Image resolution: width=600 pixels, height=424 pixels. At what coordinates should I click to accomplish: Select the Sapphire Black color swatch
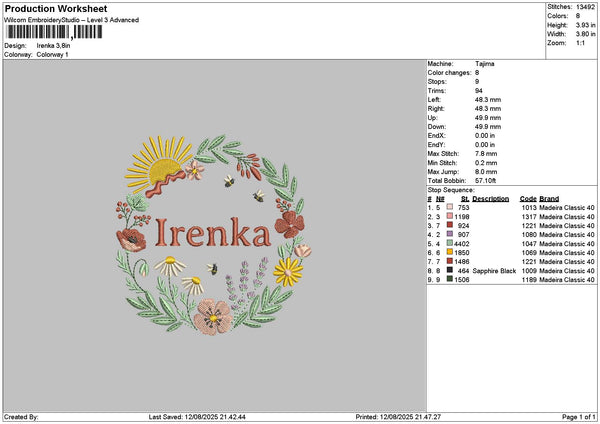coord(450,270)
